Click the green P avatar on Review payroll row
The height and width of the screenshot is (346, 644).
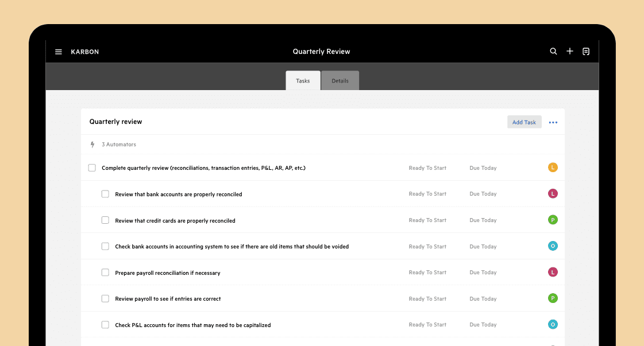pyautogui.click(x=553, y=298)
